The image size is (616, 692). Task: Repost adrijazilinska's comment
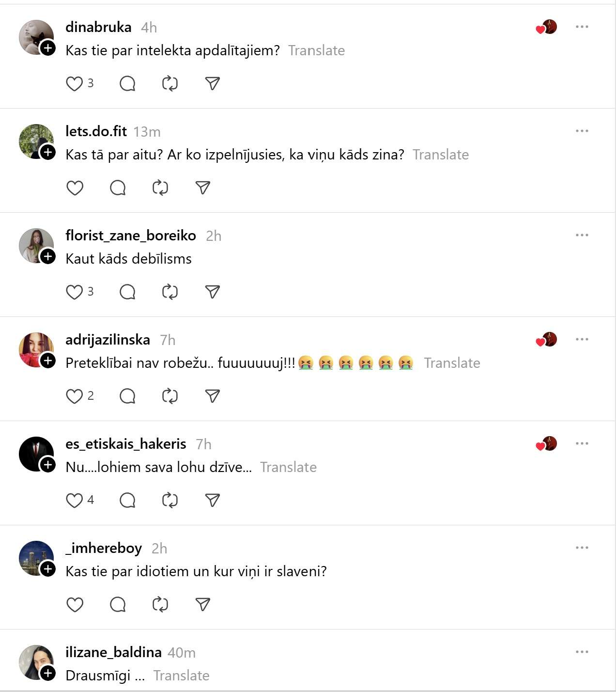[x=170, y=396]
